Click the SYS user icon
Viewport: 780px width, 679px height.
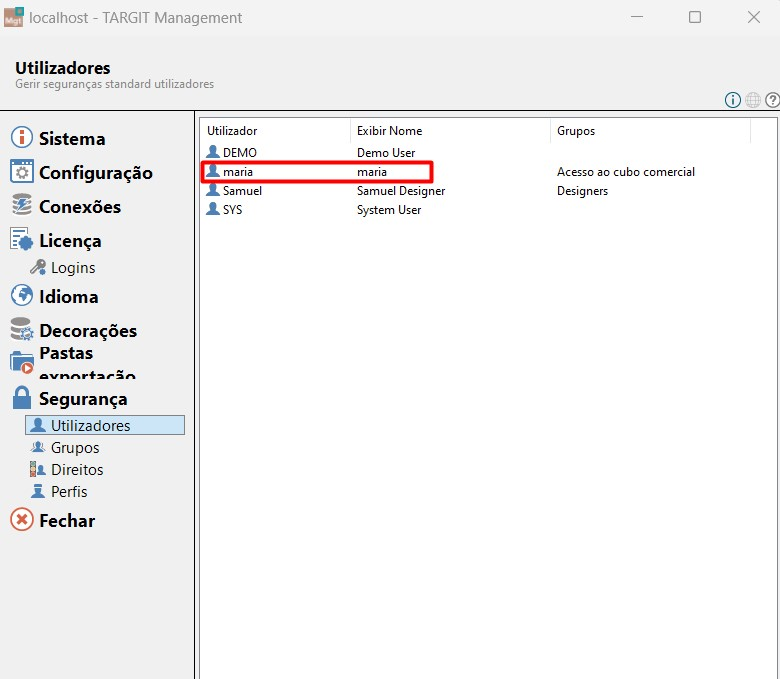213,208
